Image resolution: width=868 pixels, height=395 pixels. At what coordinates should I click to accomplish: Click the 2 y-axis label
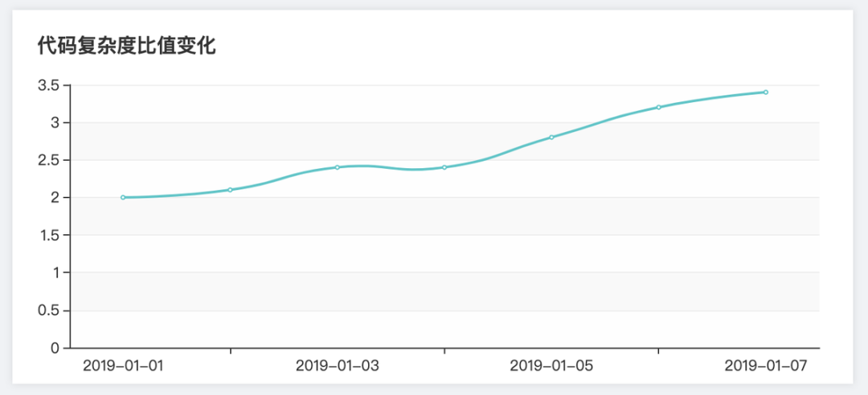pos(55,198)
